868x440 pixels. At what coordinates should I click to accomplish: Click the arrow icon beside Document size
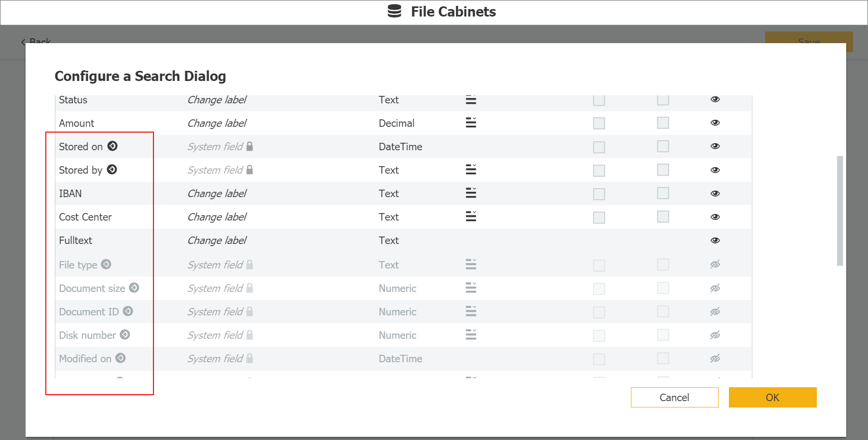[134, 288]
